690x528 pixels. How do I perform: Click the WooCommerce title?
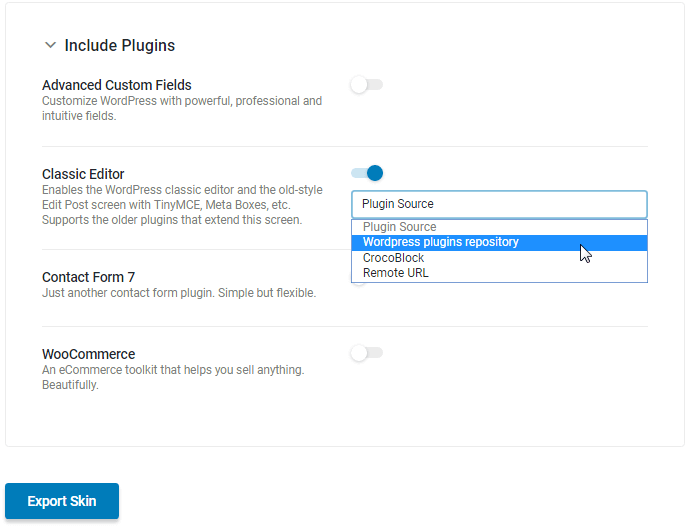click(88, 354)
